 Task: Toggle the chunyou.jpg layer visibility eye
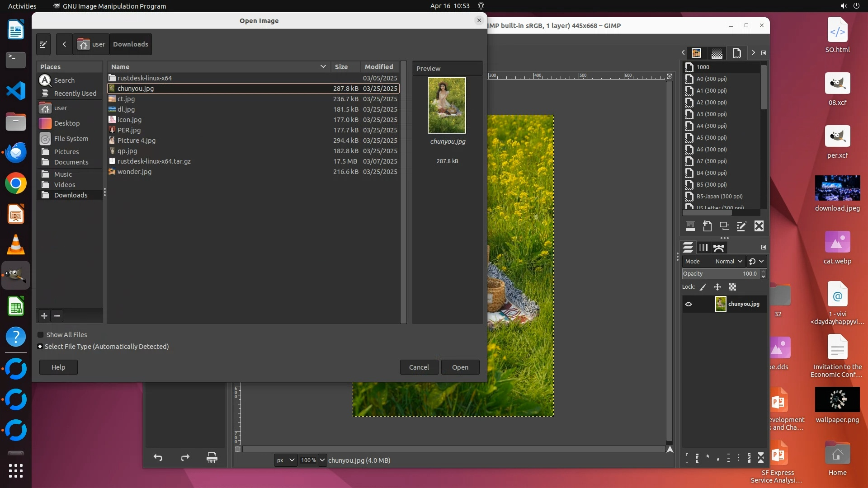tap(689, 304)
